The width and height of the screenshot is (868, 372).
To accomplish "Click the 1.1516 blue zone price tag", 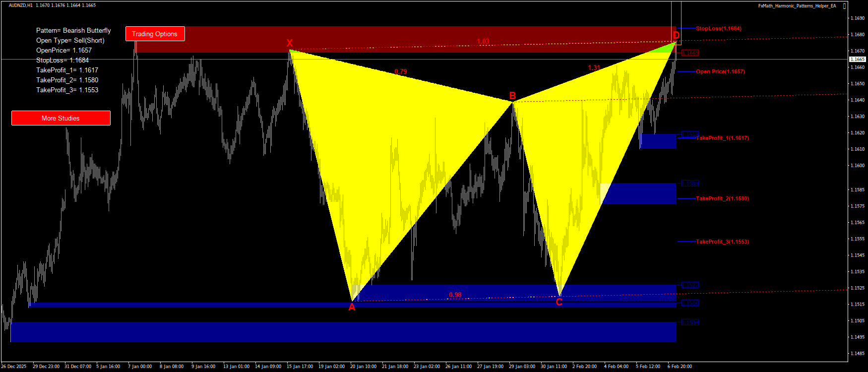I will 690,303.
